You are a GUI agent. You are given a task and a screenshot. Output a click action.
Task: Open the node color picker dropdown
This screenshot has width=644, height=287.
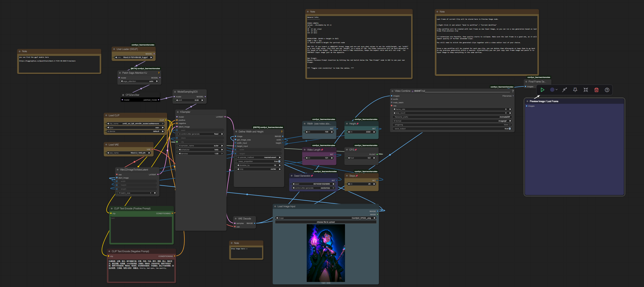554,90
